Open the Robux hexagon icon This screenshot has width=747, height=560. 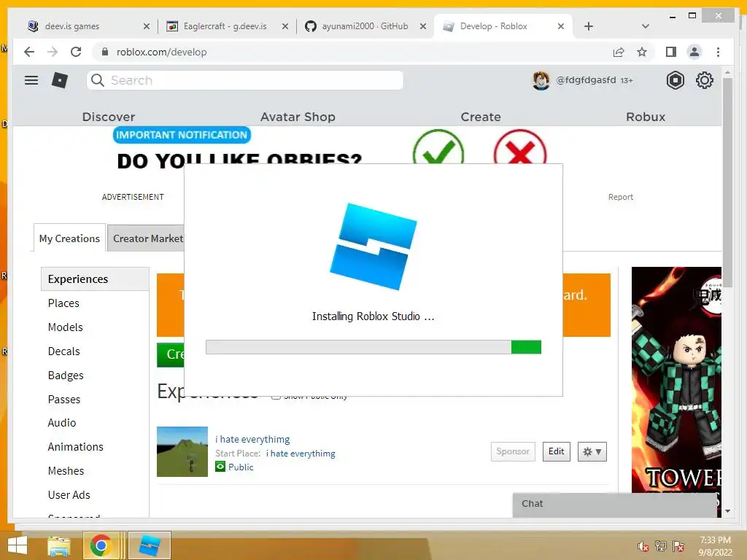pos(675,80)
